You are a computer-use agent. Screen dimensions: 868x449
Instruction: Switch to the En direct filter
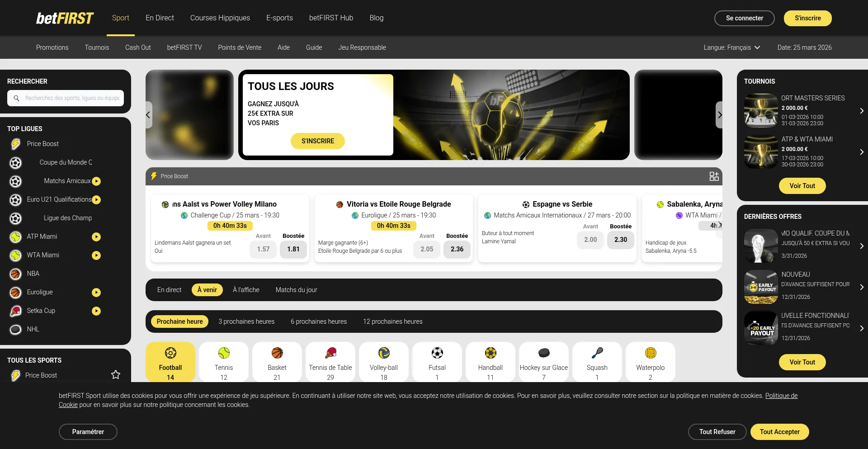(169, 290)
